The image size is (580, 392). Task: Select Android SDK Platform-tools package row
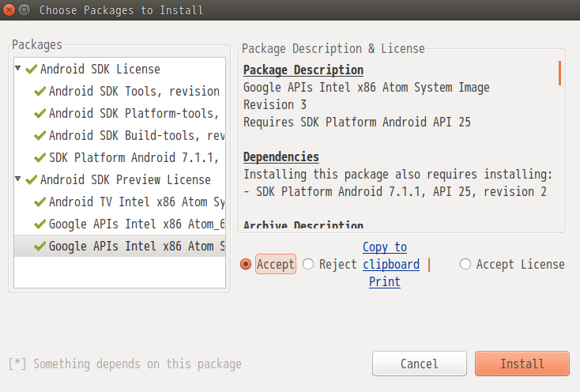point(119,113)
